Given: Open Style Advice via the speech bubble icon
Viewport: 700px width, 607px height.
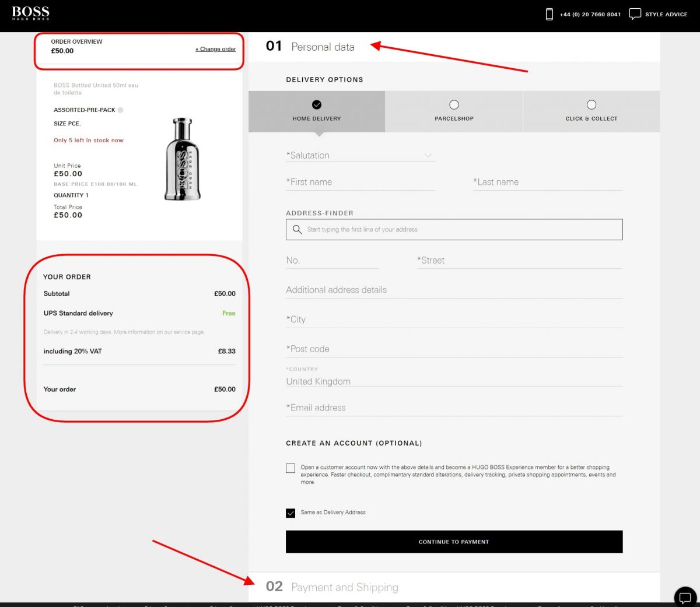Looking at the screenshot, I should coord(635,13).
